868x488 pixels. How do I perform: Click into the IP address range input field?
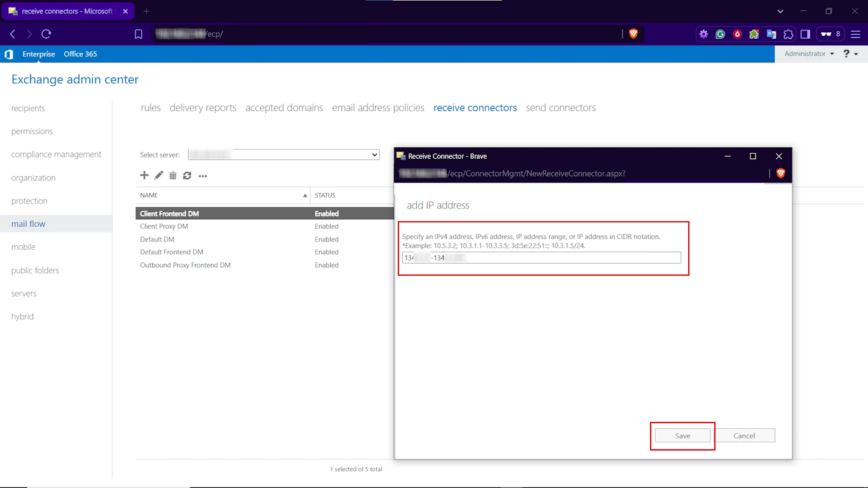point(541,257)
